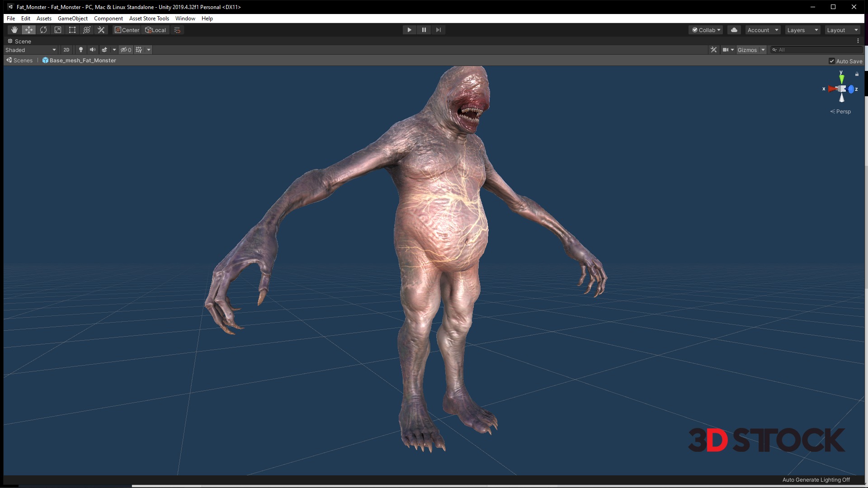868x488 pixels.
Task: Open the GameObject menu
Action: 72,19
